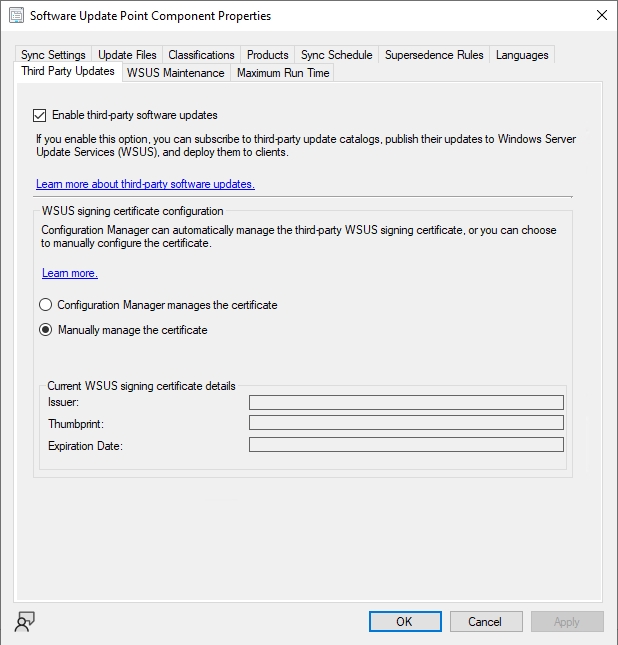Switch to the Sync Schedule tab

pos(336,55)
